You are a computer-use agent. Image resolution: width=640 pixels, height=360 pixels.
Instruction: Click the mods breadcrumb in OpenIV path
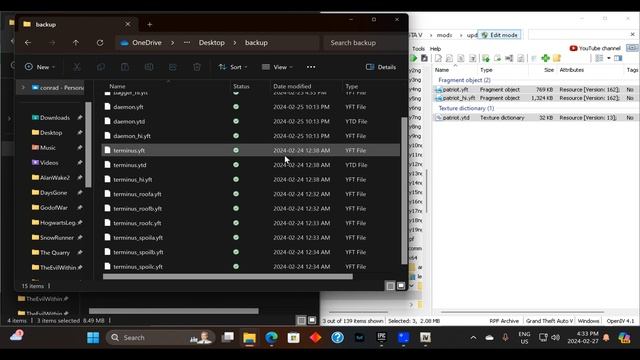click(444, 35)
